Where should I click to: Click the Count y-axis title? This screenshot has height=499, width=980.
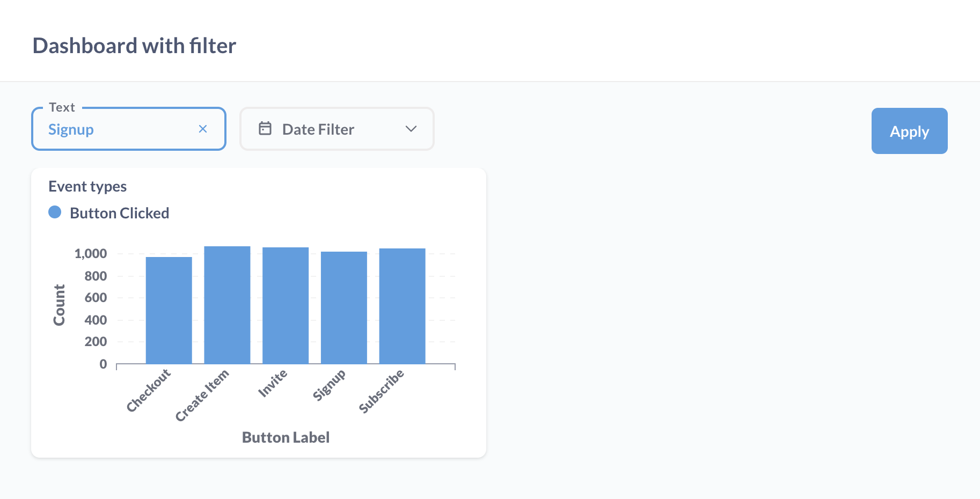[x=59, y=305]
